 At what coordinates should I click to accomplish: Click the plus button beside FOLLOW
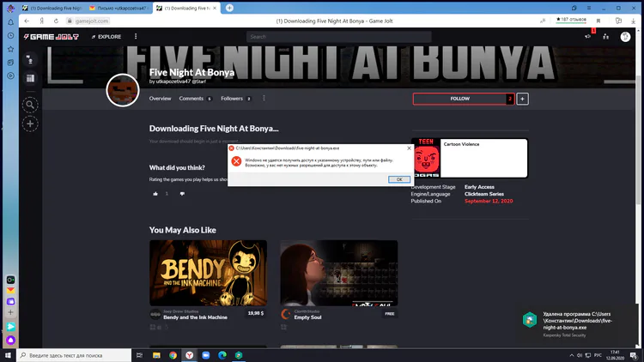(522, 99)
